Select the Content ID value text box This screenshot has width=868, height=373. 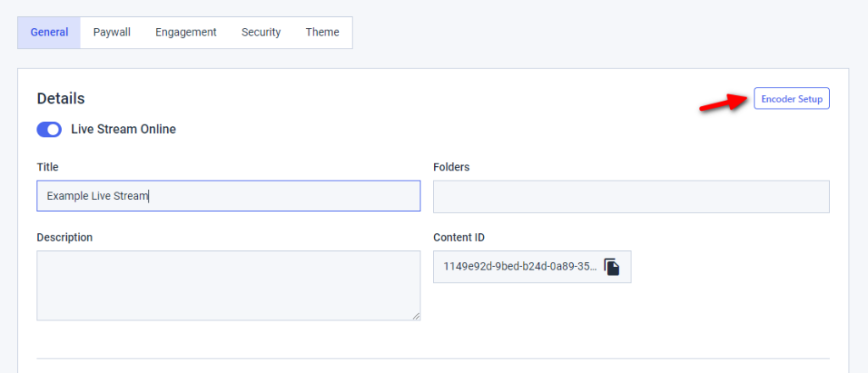pyautogui.click(x=532, y=267)
